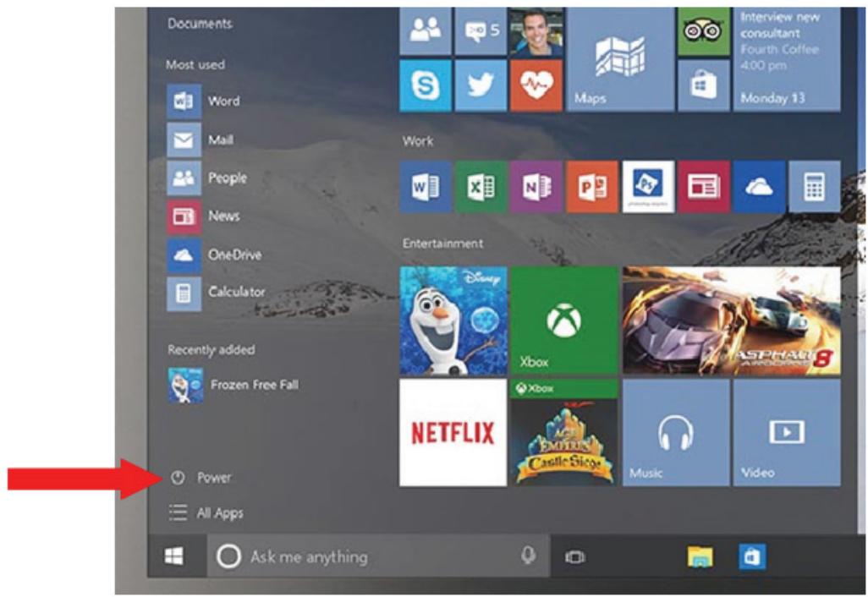Open the PowerPoint tile in Work group
868x597 pixels.
tap(591, 187)
